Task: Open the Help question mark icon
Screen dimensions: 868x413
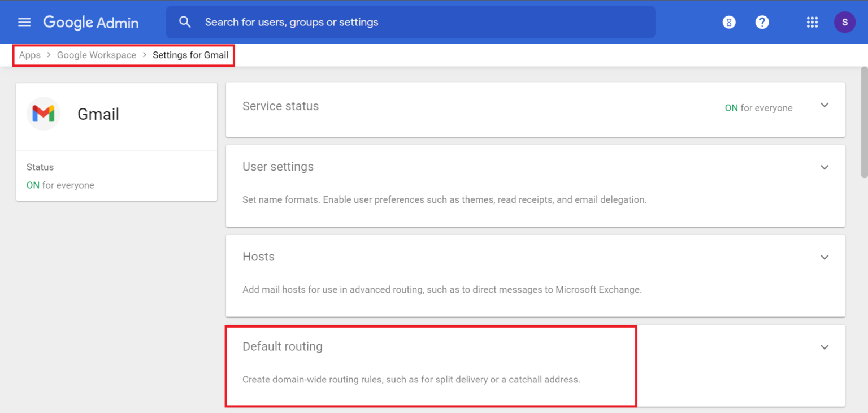Action: [x=762, y=22]
